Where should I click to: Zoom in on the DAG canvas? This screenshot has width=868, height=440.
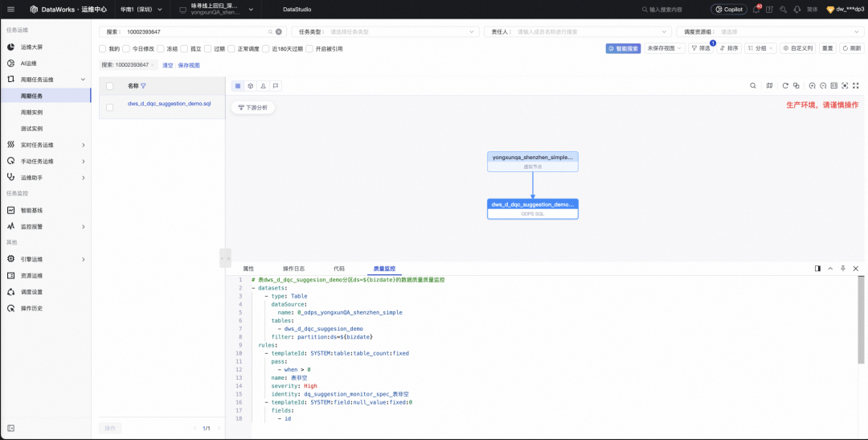[812, 86]
